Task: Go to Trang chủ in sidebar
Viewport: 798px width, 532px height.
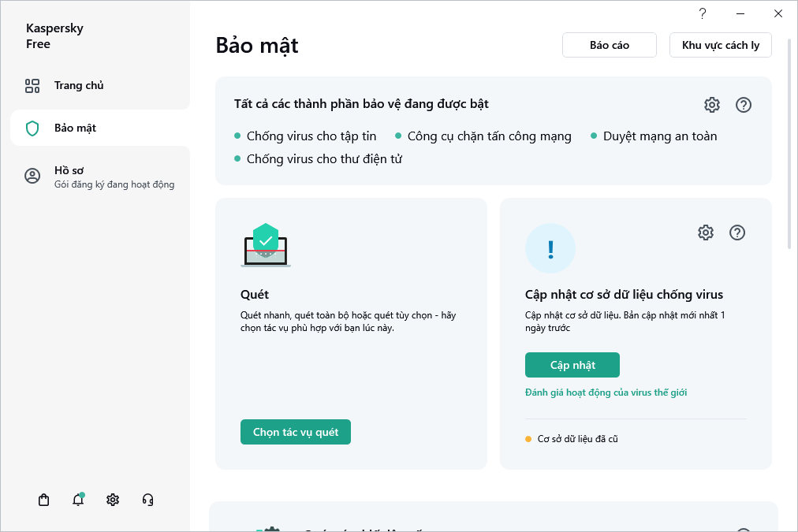Action: 79,85
